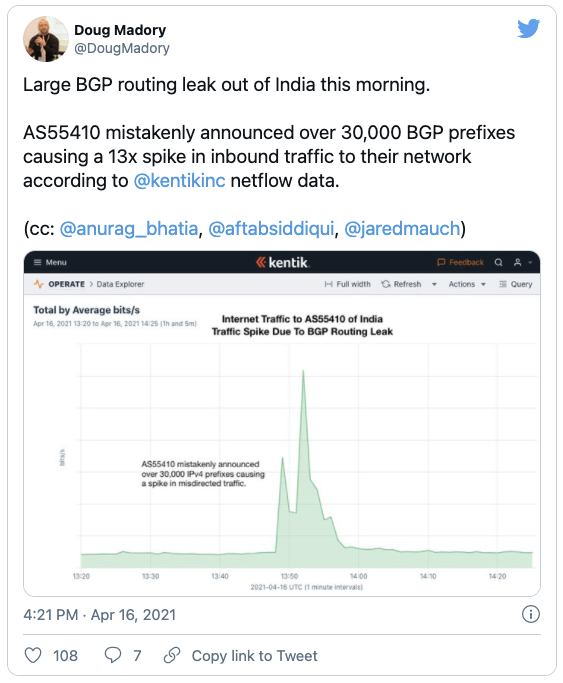Image resolution: width=563 pixels, height=683 pixels.
Task: Click the search magnifier in Kentik header
Action: [499, 262]
